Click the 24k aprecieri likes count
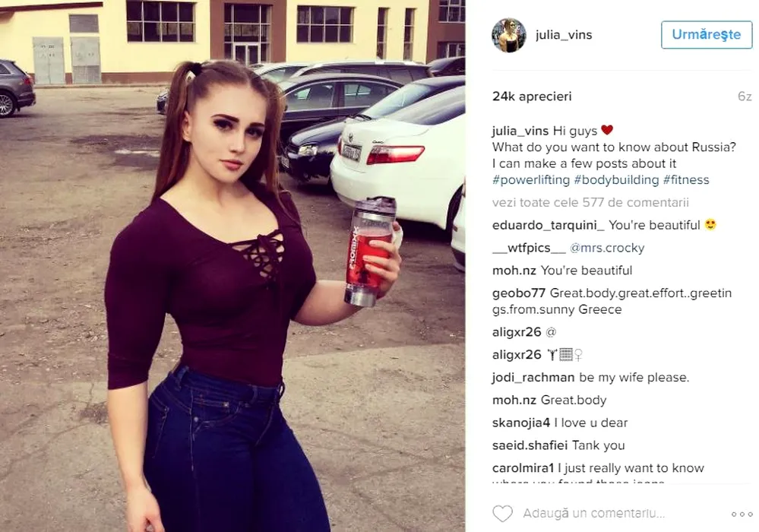This screenshot has width=759, height=532. pyautogui.click(x=532, y=97)
